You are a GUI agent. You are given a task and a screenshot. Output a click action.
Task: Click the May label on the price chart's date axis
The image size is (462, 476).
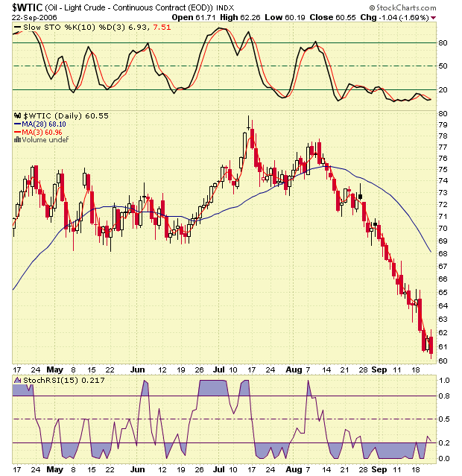pos(54,370)
